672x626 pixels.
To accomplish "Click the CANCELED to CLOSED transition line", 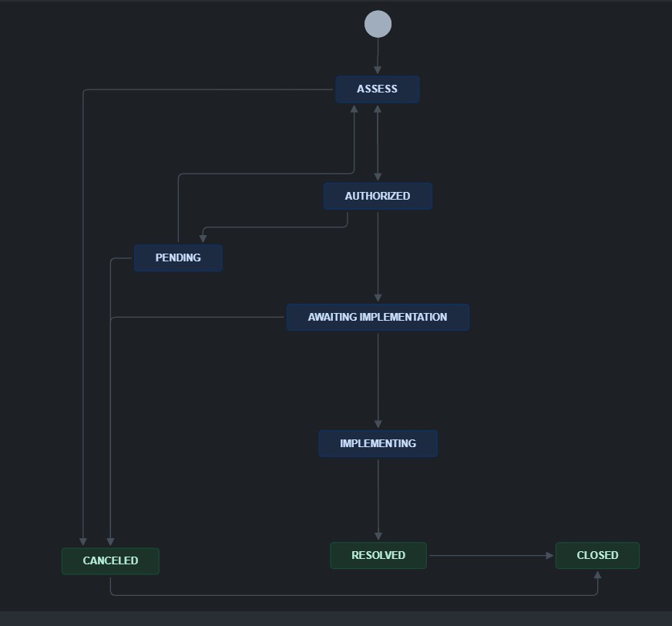I will tap(354, 595).
